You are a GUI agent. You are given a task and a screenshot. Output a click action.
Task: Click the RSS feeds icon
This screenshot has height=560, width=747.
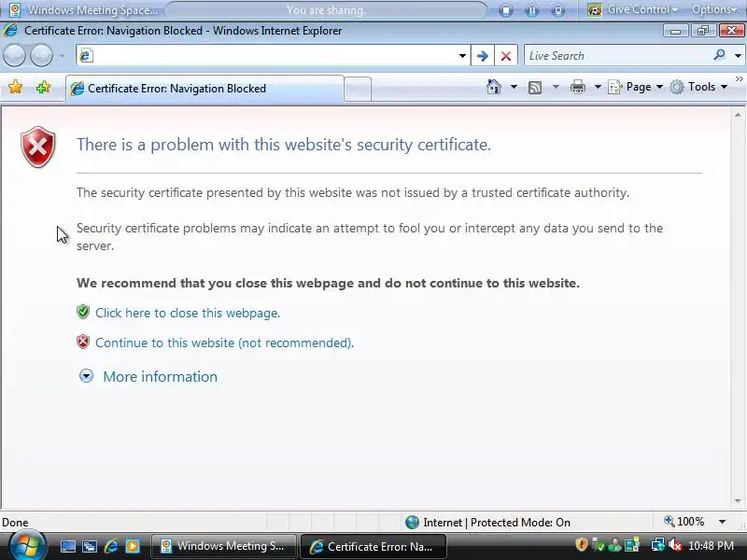coord(535,87)
